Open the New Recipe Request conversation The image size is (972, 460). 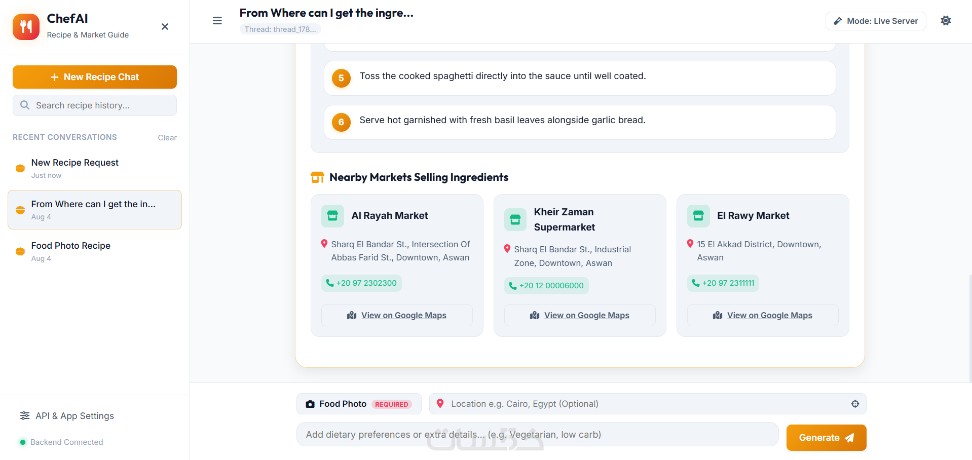95,168
